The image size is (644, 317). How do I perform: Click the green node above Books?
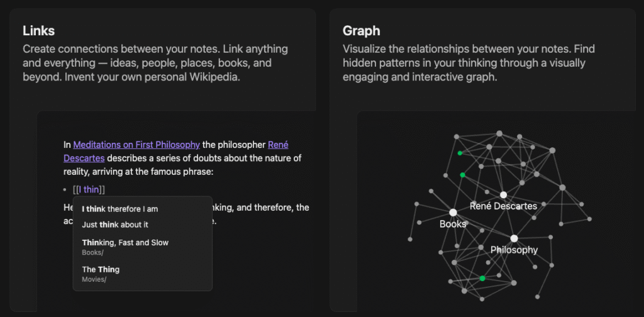(462, 175)
